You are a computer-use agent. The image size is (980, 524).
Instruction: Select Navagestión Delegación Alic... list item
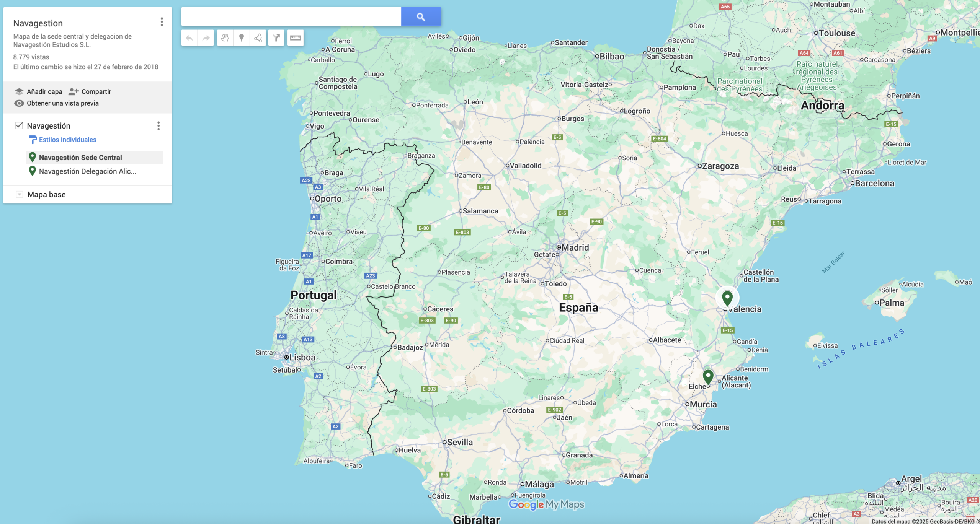pos(87,171)
